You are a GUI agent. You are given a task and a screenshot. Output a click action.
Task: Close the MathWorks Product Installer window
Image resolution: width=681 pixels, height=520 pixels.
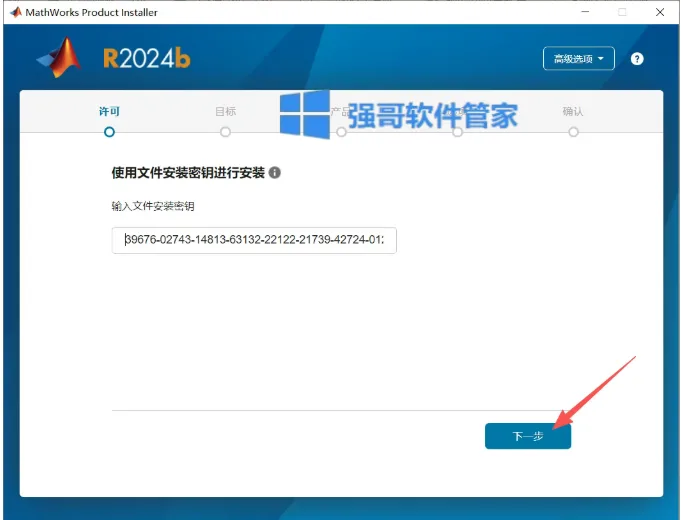(x=660, y=12)
